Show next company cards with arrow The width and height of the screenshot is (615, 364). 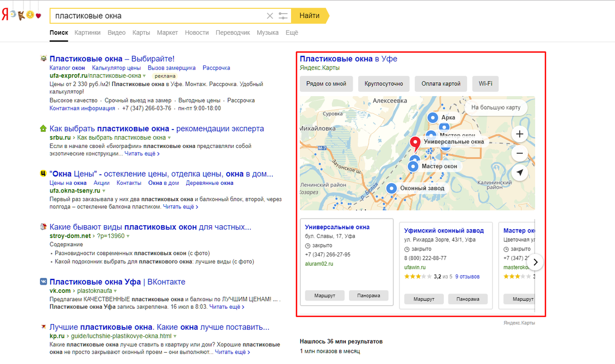point(535,262)
